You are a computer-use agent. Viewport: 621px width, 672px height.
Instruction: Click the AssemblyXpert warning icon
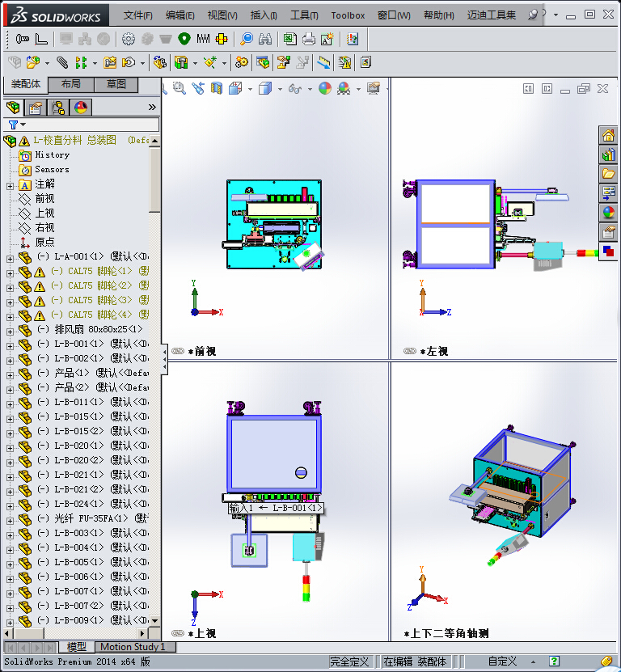coord(344,62)
